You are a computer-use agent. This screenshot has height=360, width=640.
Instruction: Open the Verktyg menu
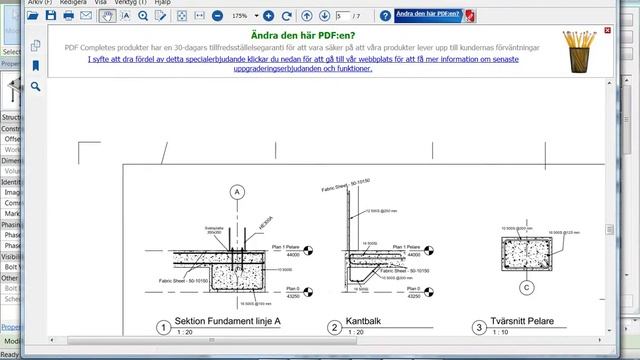(130, 2)
